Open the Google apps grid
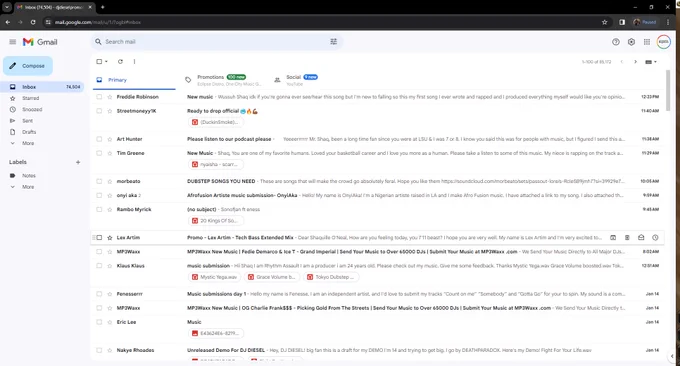680x366 pixels. (647, 42)
